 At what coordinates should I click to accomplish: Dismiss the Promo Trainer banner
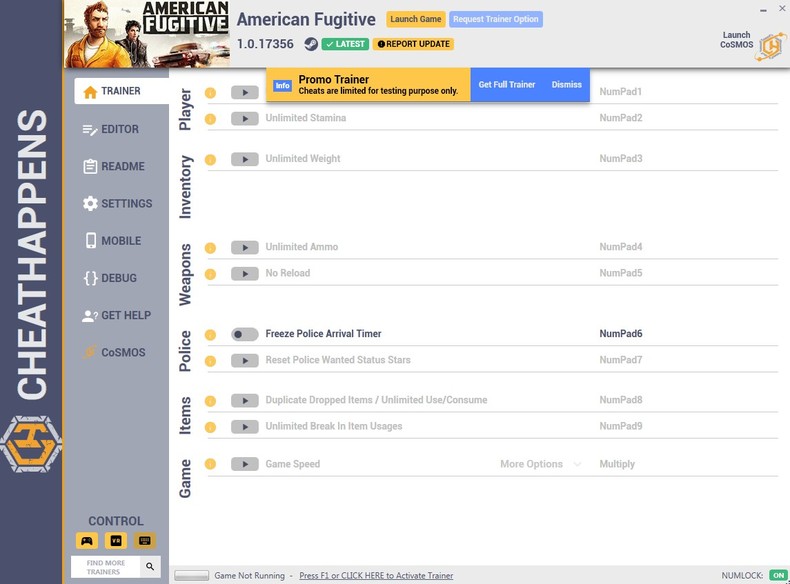[x=566, y=85]
